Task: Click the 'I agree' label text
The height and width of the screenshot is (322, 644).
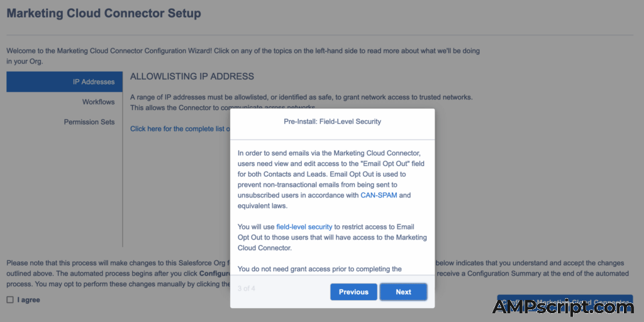Action: (29, 300)
